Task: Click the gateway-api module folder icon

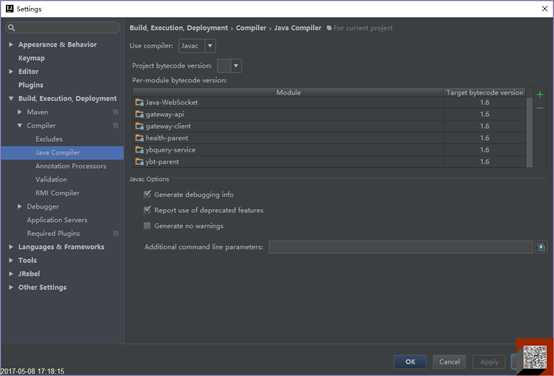Action: (140, 114)
